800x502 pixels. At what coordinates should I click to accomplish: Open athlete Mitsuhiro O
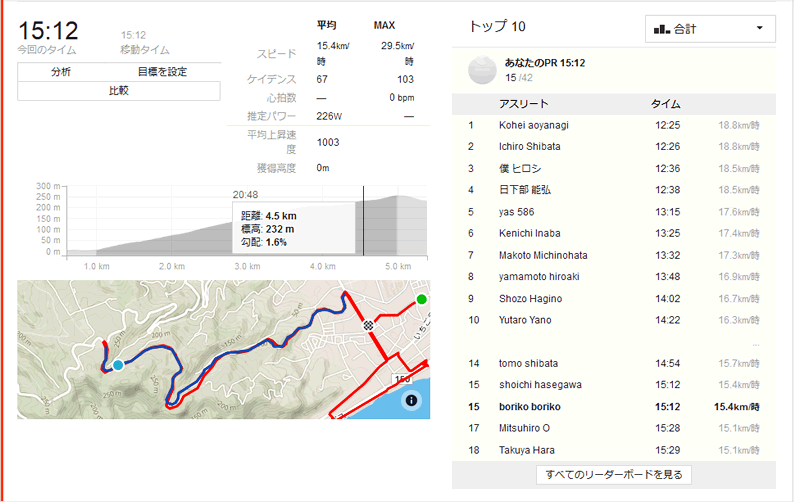524,428
